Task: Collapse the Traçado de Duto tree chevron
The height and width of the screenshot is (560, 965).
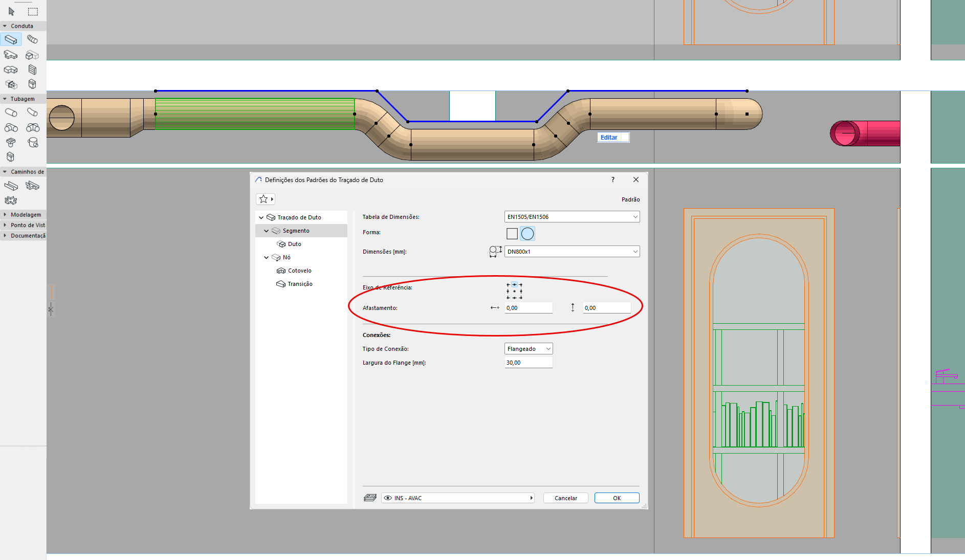Action: 261,217
